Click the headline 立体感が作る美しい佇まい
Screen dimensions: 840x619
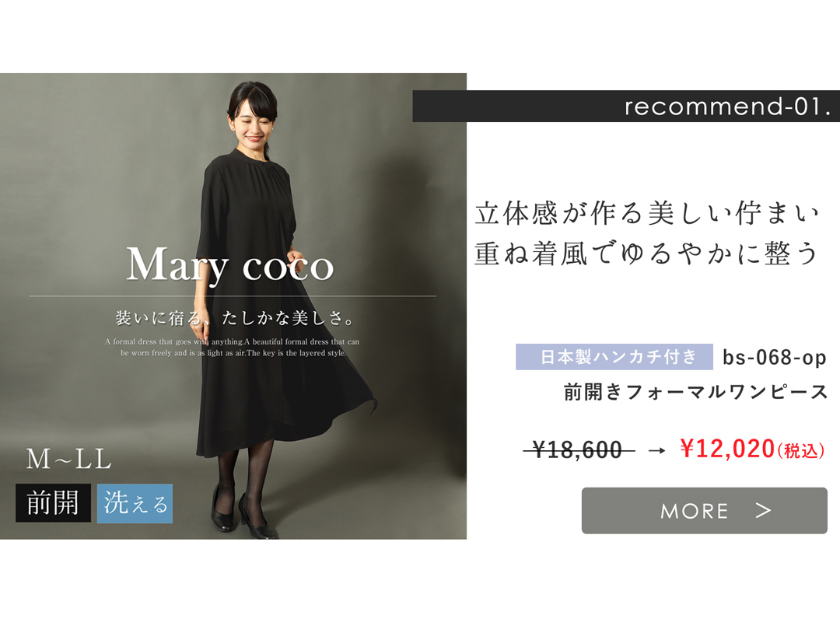tap(647, 214)
